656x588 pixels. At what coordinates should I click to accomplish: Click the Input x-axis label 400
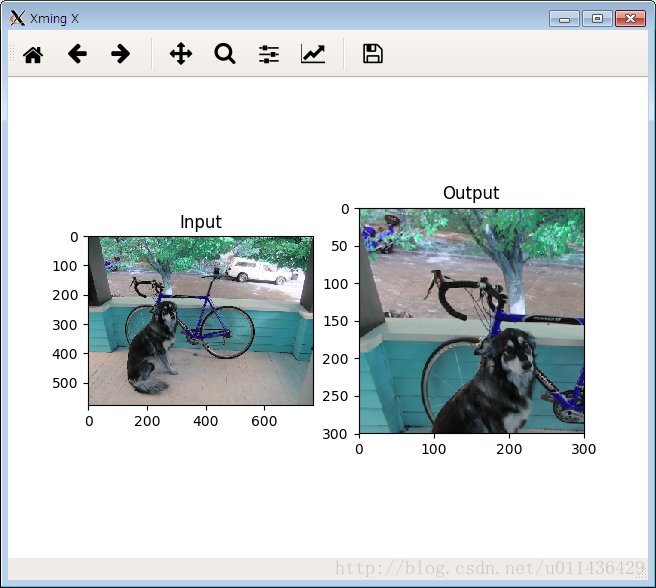(x=205, y=421)
